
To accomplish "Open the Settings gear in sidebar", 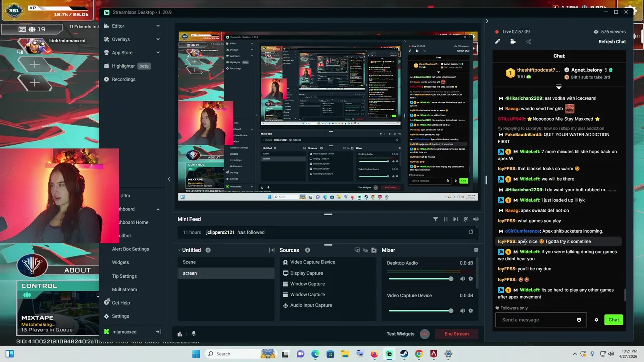I will click(x=107, y=316).
